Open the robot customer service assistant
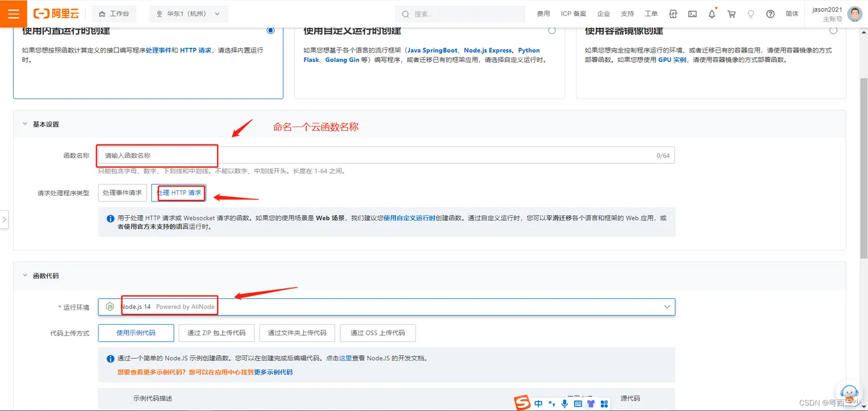The image size is (868, 411). (x=848, y=392)
